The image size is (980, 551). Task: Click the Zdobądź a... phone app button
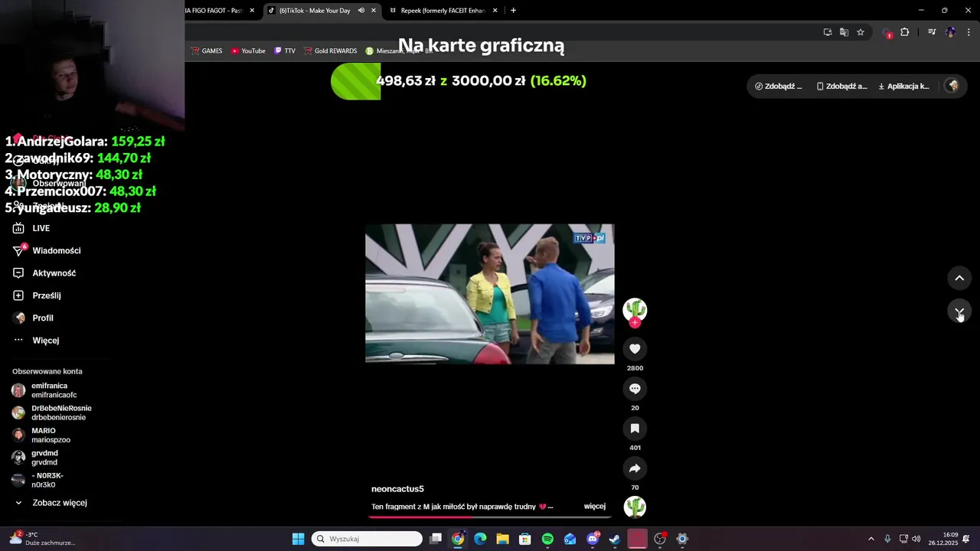tap(841, 86)
